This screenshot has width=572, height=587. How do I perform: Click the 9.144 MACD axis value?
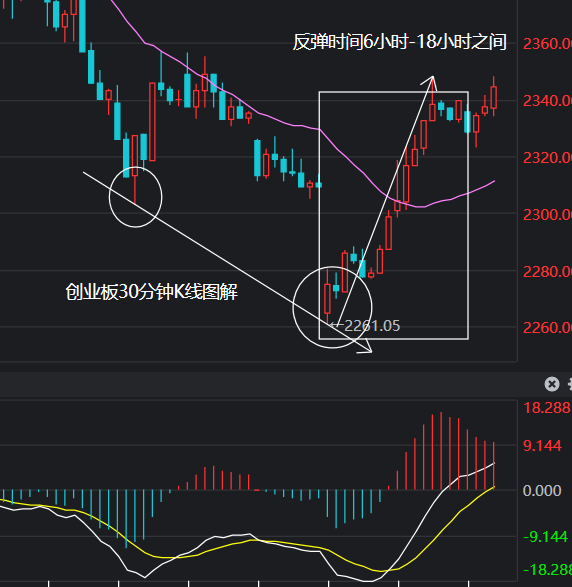[542, 445]
